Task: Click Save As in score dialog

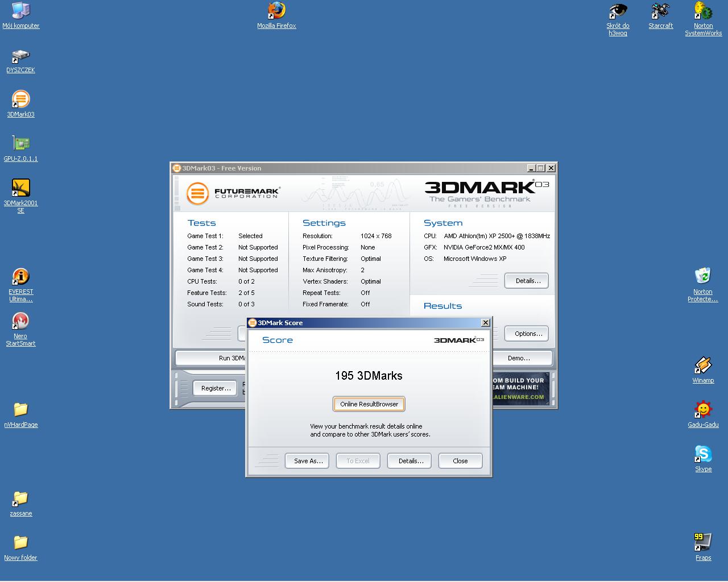Action: (308, 461)
